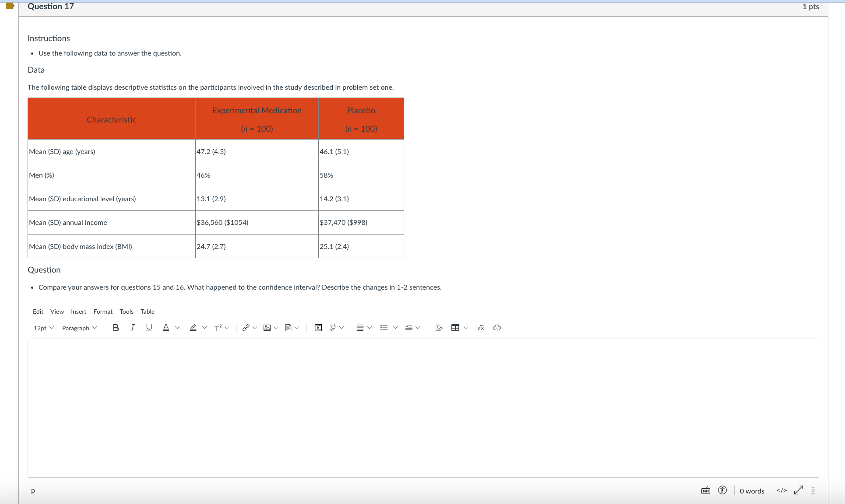Open keyboard shortcuts icon in status bar

[706, 490]
